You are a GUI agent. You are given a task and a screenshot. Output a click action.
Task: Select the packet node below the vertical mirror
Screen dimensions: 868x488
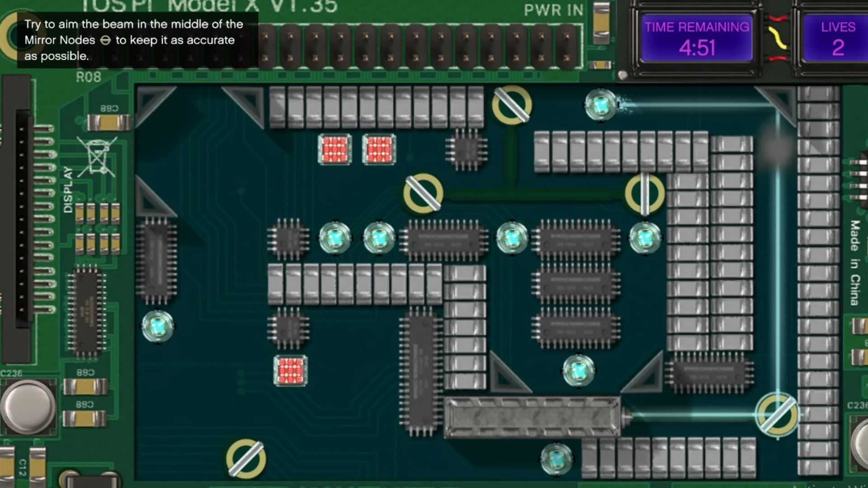coord(645,237)
